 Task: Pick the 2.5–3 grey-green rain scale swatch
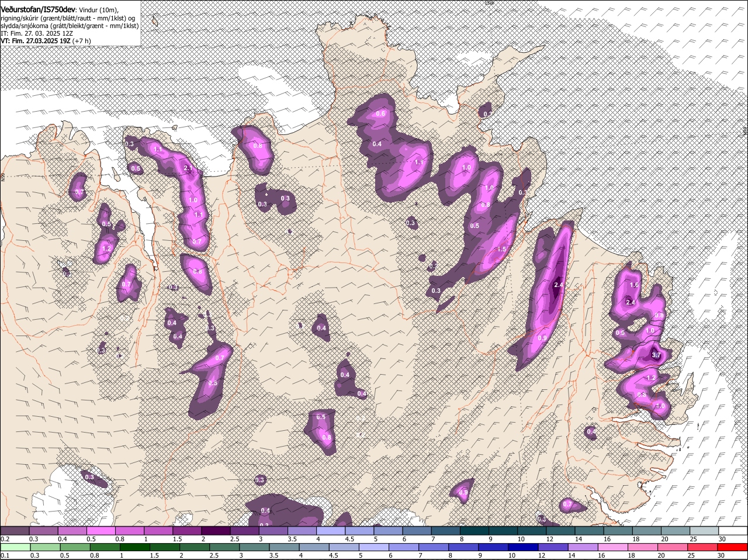(225, 548)
